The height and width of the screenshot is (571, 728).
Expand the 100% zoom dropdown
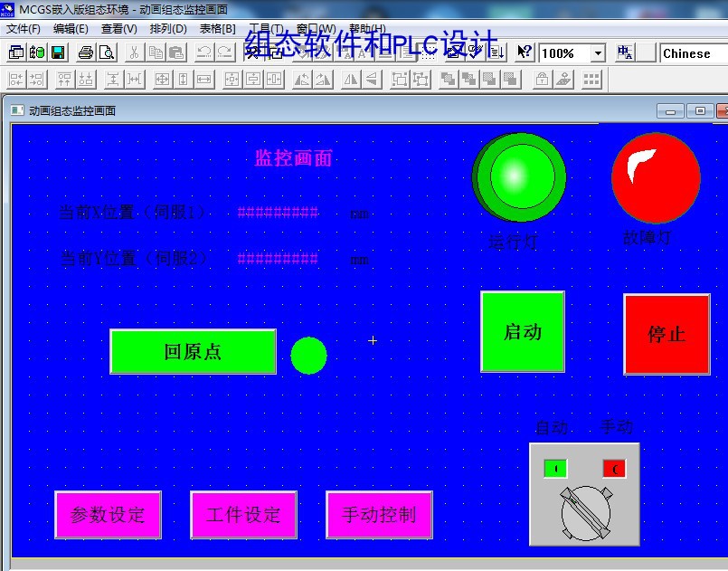click(x=598, y=53)
